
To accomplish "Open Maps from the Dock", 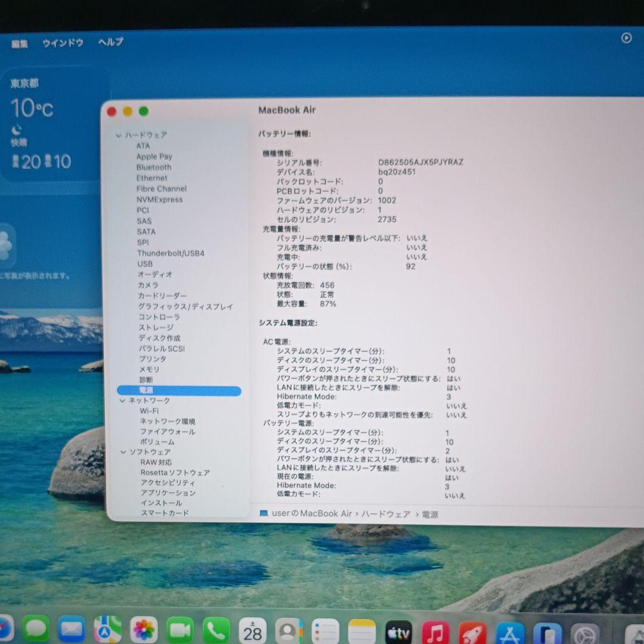I will pos(107,629).
